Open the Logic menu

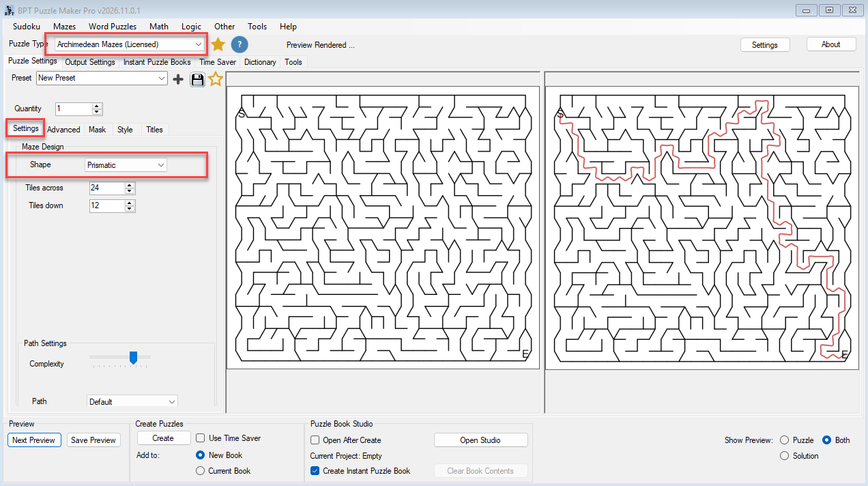click(191, 27)
